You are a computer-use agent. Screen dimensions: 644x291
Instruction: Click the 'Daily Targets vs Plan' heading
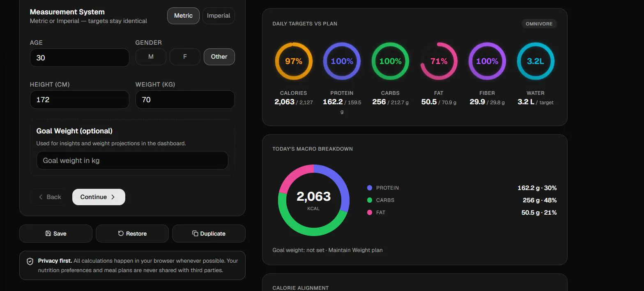coord(305,24)
